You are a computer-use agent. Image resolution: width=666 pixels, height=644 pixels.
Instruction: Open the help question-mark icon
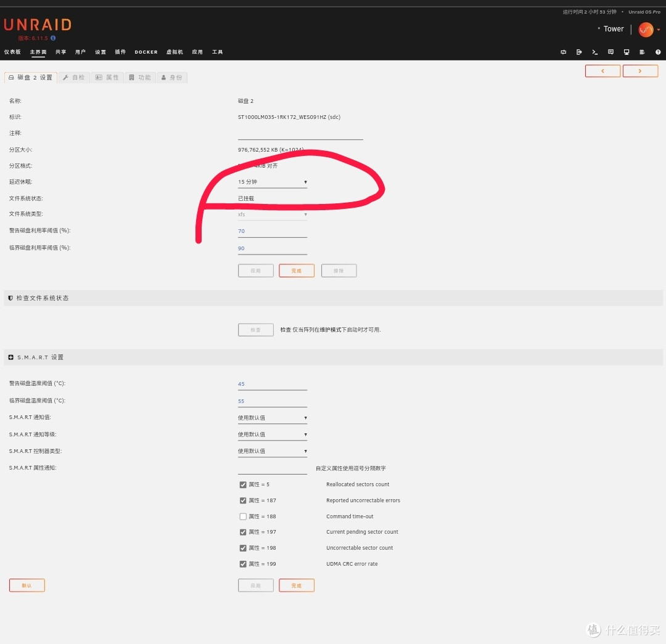pos(657,52)
